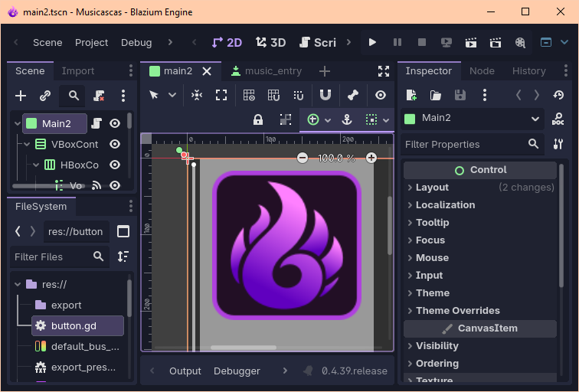Open the viewport View eye menu
Image resolution: width=579 pixels, height=392 pixels.
tap(381, 95)
